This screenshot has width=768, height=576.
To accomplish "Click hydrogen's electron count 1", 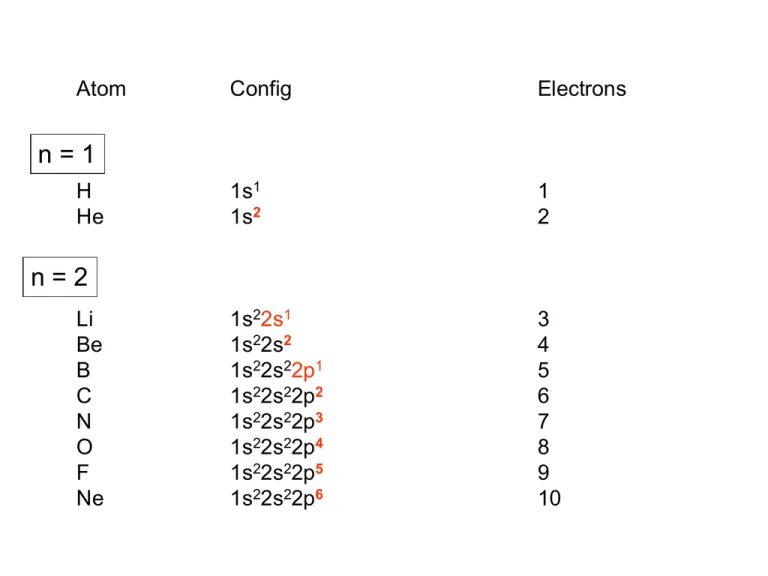I will (543, 191).
